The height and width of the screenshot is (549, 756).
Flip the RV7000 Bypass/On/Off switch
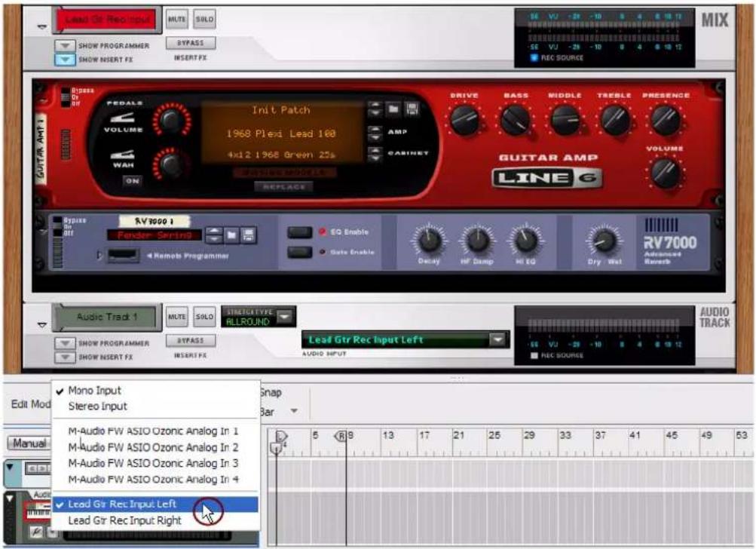pos(58,227)
